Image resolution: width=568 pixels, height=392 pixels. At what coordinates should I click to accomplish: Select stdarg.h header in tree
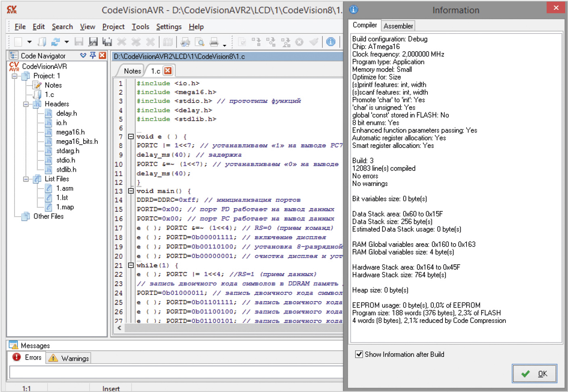pos(68,151)
